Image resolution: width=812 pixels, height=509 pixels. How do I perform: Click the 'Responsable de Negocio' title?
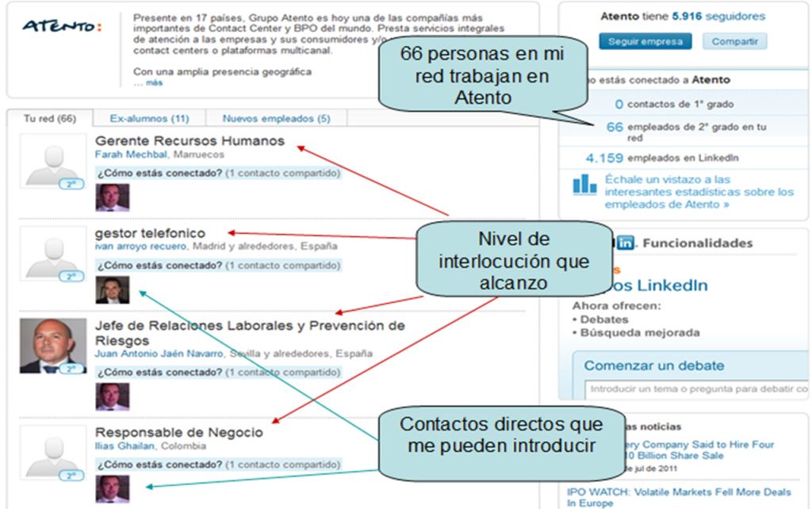179,432
